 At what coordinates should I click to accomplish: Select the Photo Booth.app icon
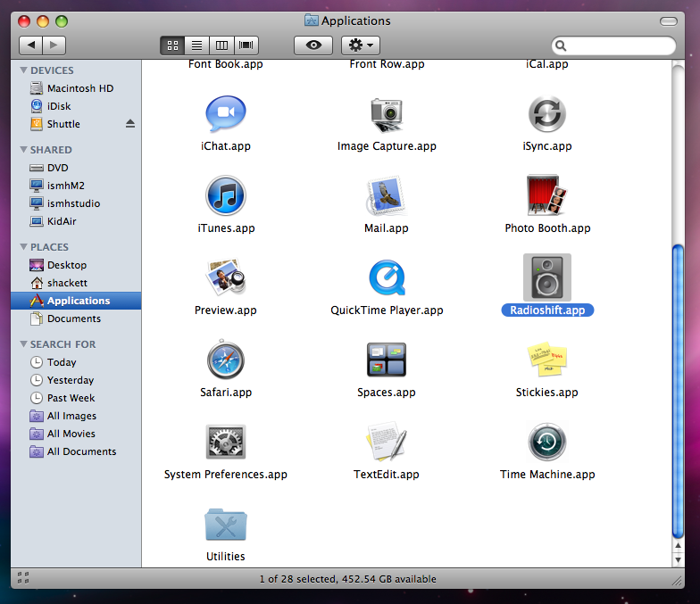[x=546, y=194]
